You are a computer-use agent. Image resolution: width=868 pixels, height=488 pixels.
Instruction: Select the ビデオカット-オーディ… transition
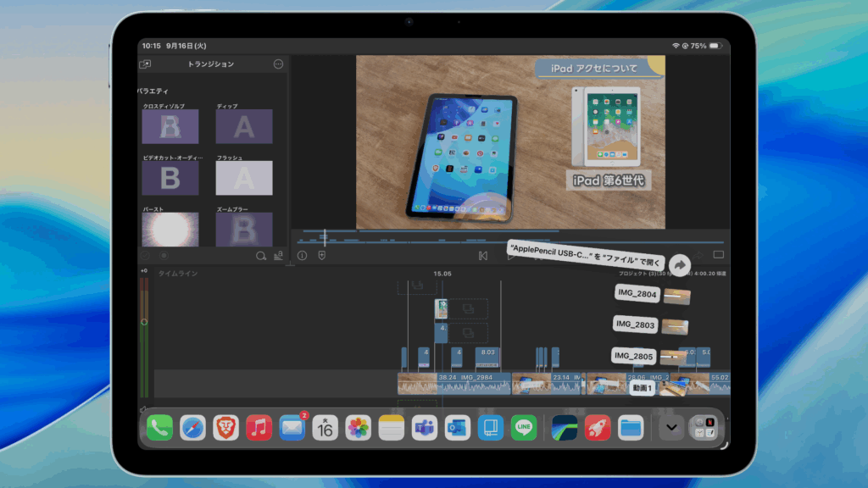[x=170, y=178]
